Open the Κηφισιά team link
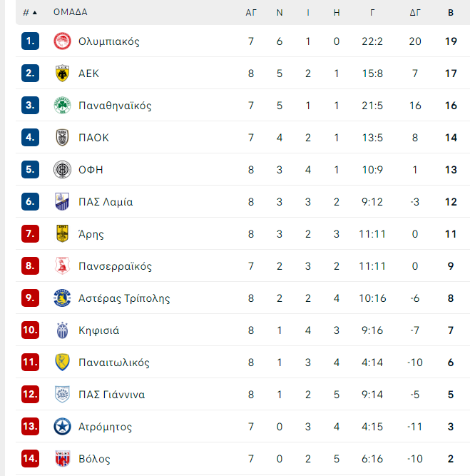470x476 pixels. click(x=99, y=330)
